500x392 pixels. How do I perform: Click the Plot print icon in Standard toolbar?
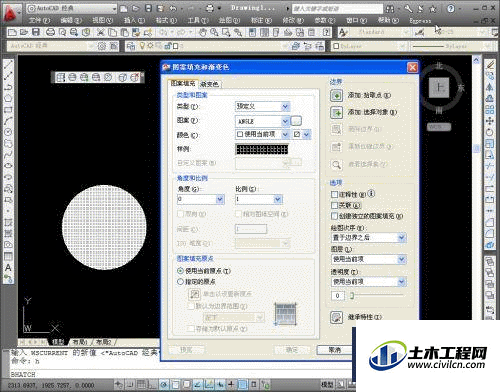[x=50, y=32]
